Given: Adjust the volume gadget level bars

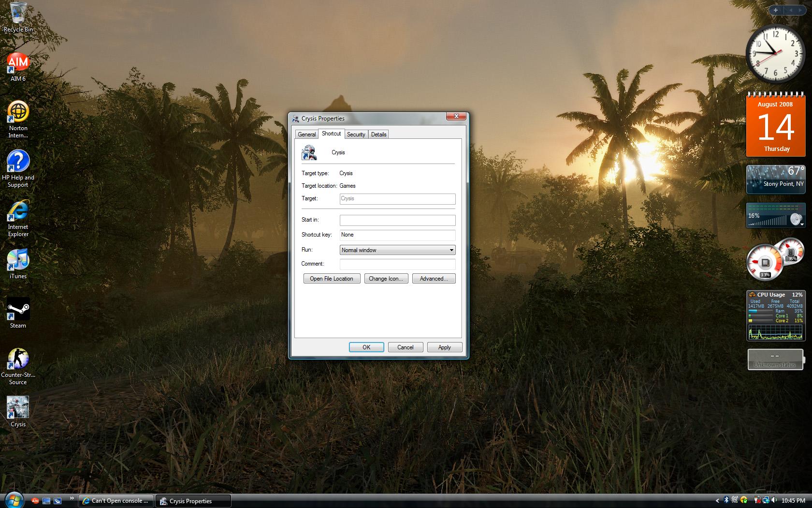Looking at the screenshot, I should pyautogui.click(x=768, y=221).
